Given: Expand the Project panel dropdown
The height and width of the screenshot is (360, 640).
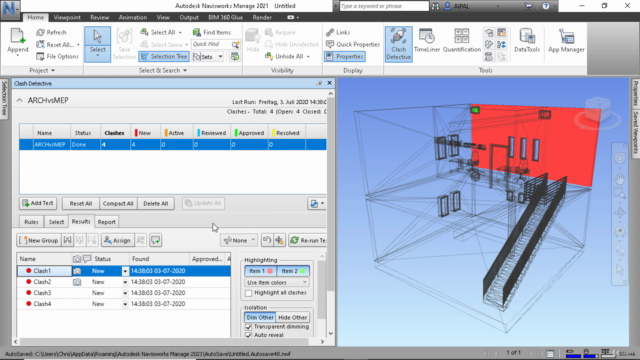Looking at the screenshot, I should click(42, 71).
